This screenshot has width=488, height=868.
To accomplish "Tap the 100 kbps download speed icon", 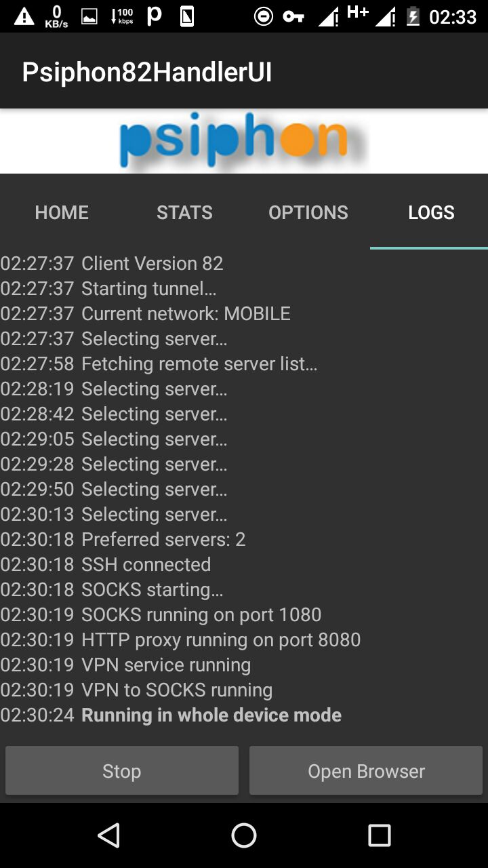I will (x=122, y=16).
